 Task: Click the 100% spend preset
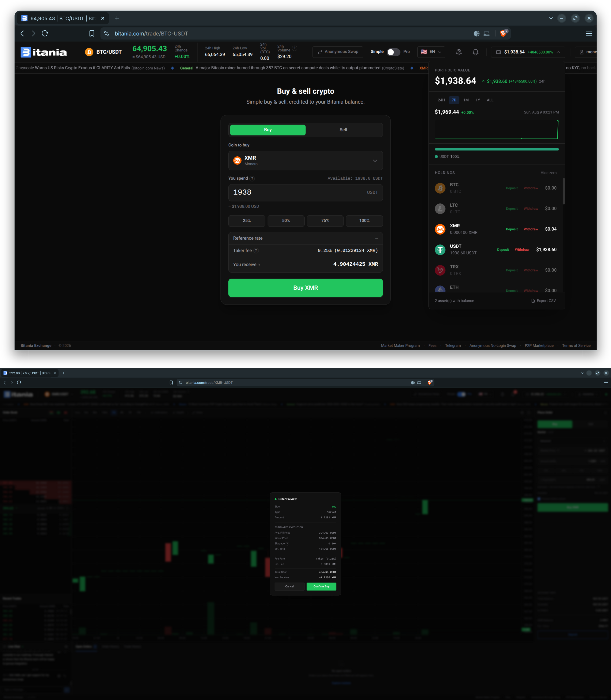tap(364, 221)
